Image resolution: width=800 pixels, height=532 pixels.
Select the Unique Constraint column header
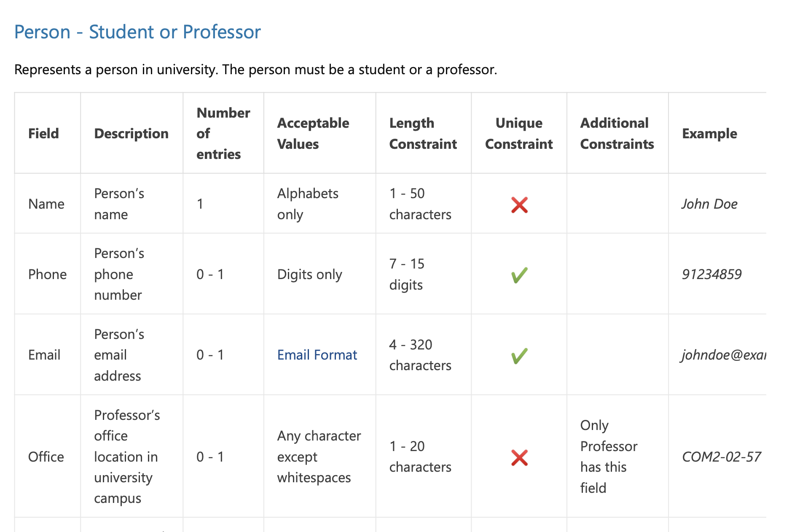tap(519, 133)
